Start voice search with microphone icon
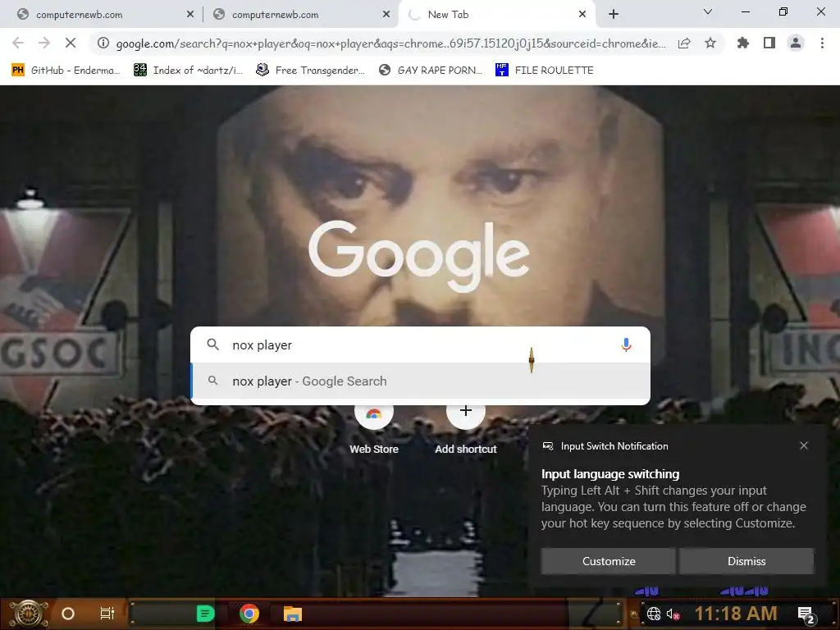The height and width of the screenshot is (630, 840). pyautogui.click(x=626, y=345)
